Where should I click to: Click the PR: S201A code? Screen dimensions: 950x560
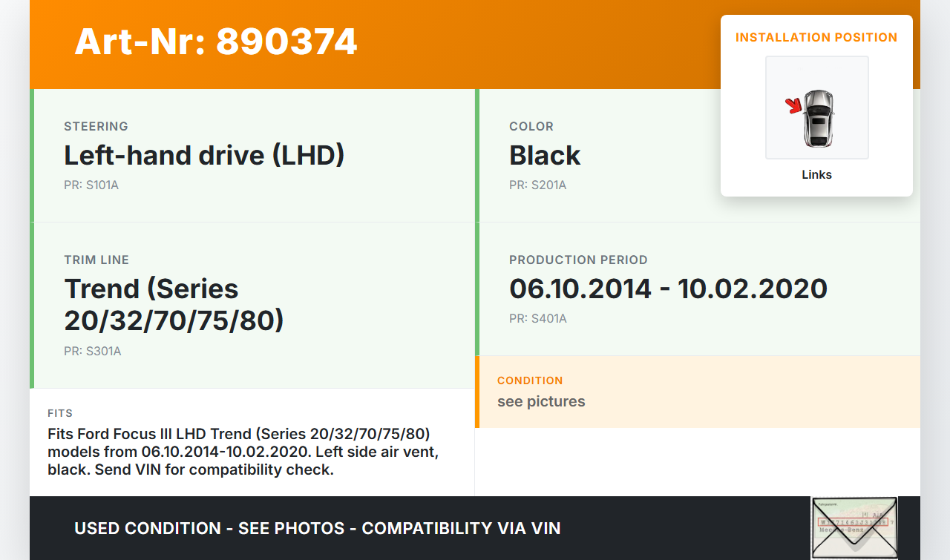click(x=537, y=185)
